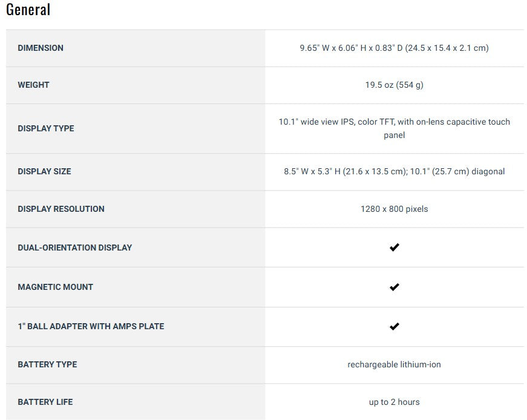Click the Dual-Orientation Display checkmark icon

394,248
